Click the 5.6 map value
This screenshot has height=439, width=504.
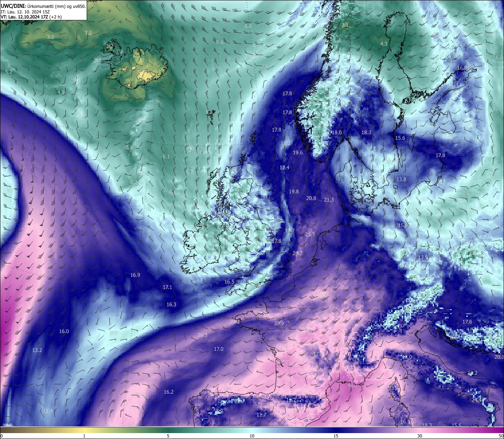(130, 147)
